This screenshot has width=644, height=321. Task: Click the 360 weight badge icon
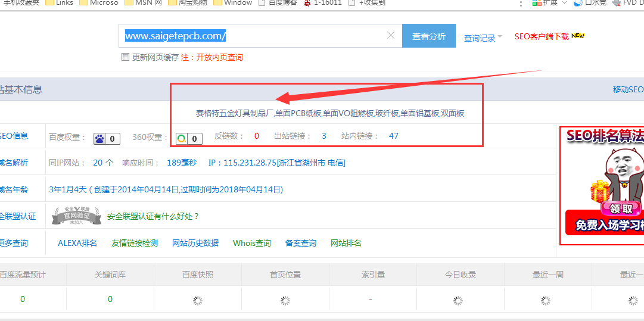[x=189, y=138]
